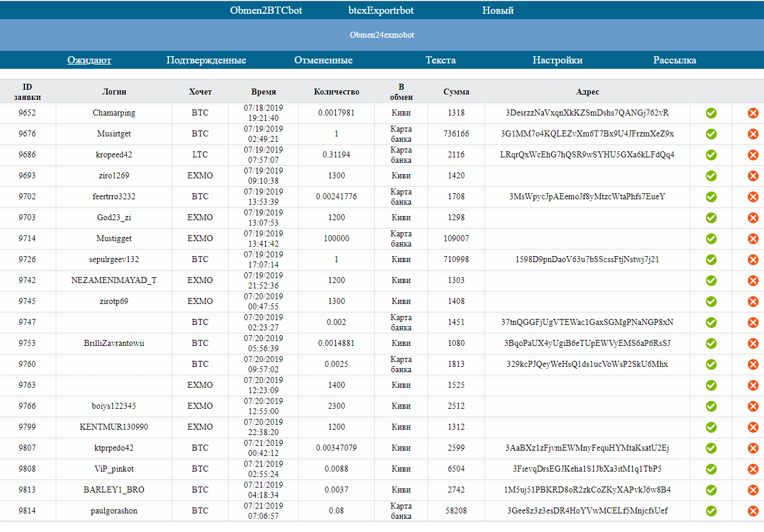Cancel order 9763 red cross
The height and width of the screenshot is (532, 764).
point(753,385)
